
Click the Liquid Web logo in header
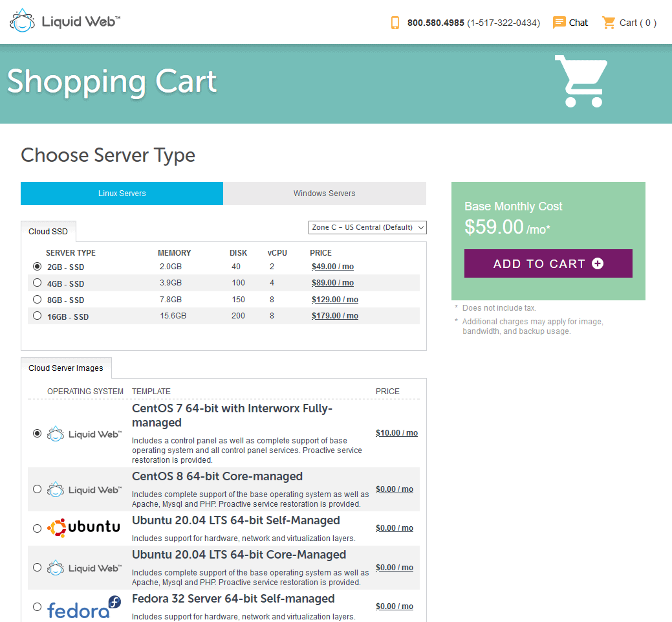coord(65,21)
